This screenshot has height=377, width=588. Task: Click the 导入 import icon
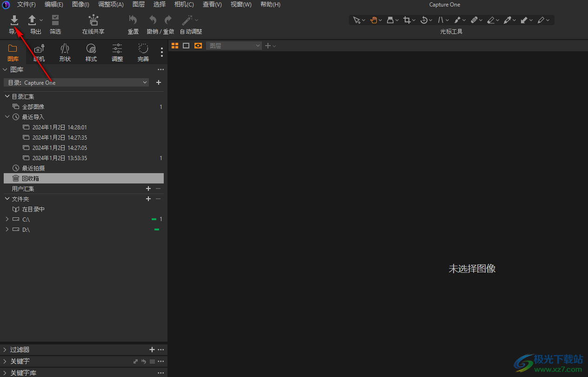[x=14, y=20]
